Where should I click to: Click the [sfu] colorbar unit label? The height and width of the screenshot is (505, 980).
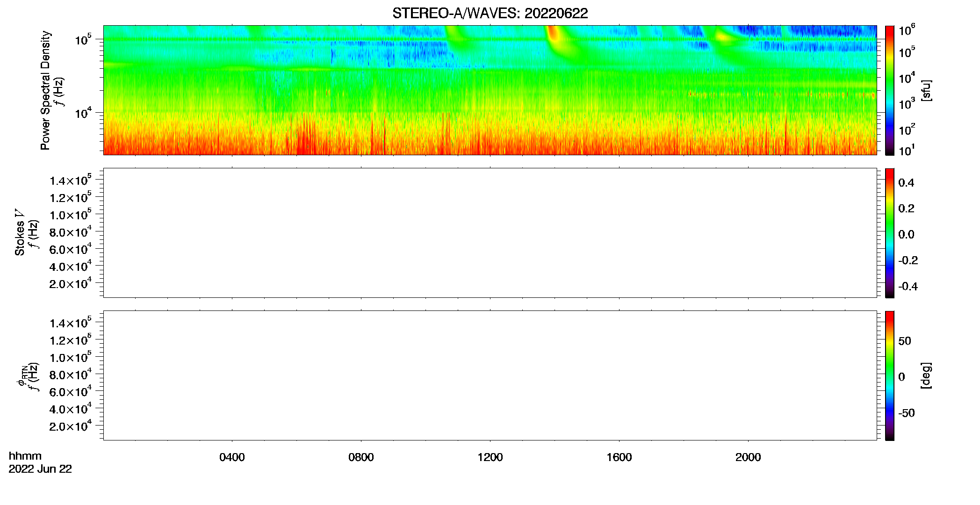pos(926,90)
